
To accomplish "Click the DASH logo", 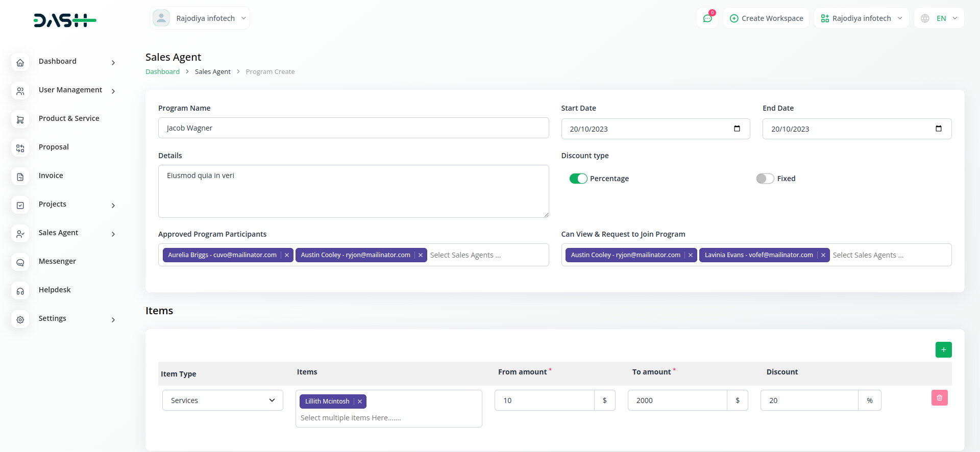I will click(x=65, y=20).
